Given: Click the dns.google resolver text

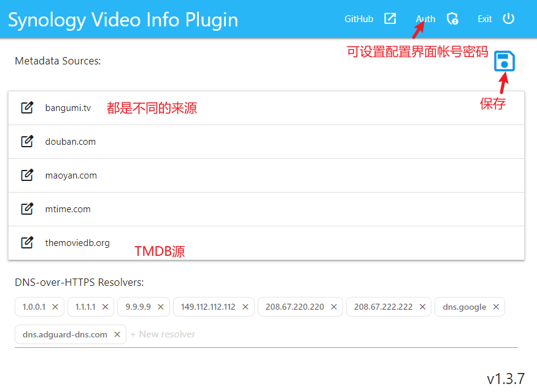Looking at the screenshot, I should click(x=464, y=307).
